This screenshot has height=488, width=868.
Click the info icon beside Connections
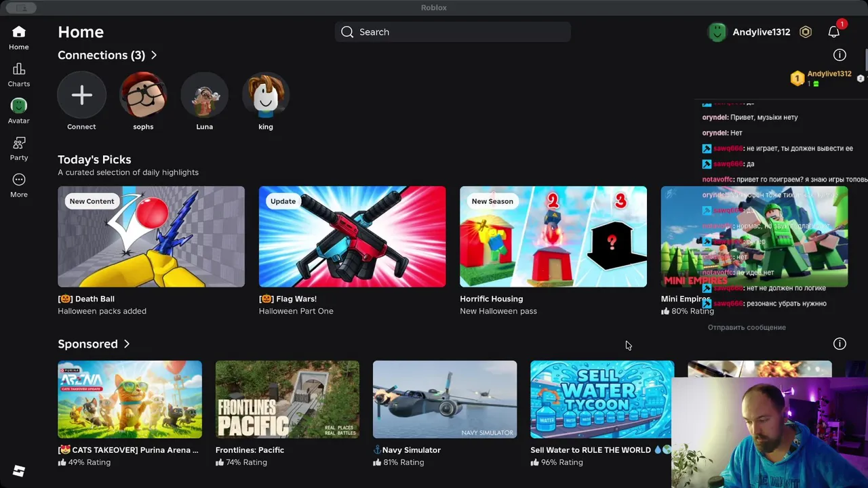[840, 55]
